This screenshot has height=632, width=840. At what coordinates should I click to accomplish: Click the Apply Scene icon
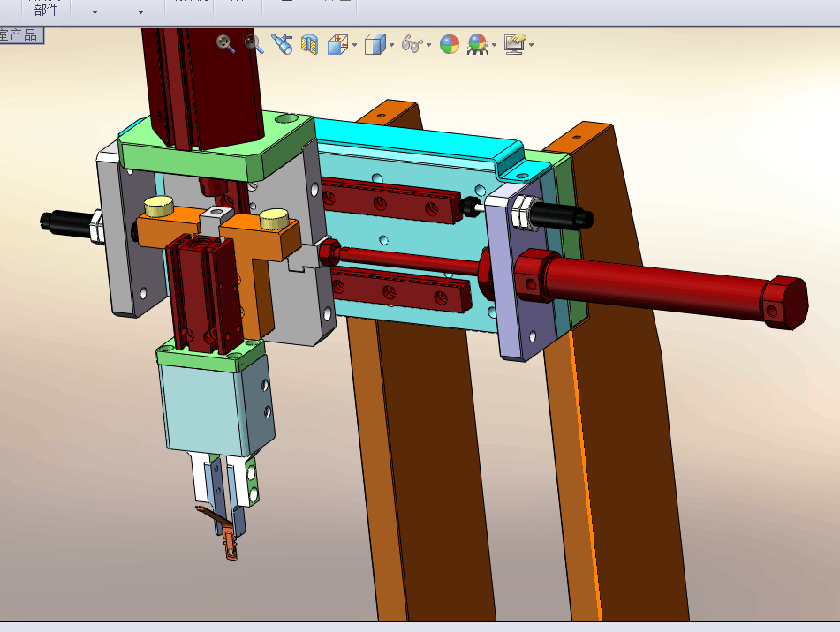477,44
